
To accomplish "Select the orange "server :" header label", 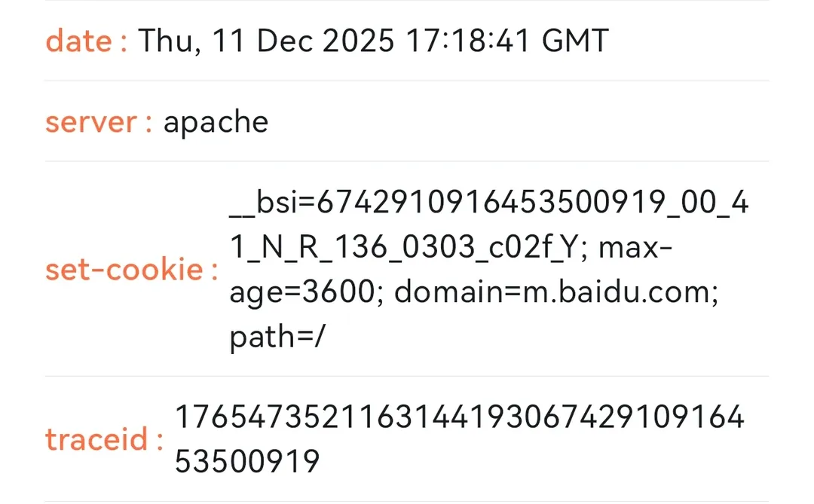I will click(x=99, y=122).
